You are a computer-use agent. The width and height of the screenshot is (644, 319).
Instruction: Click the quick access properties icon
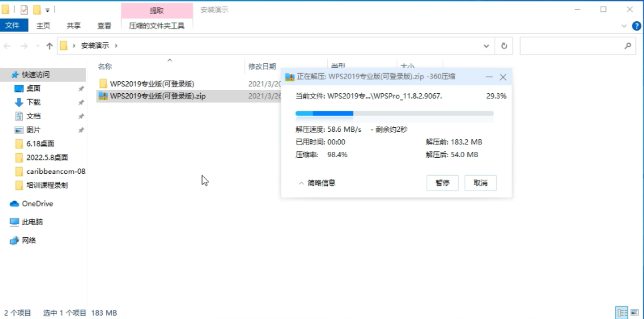(x=24, y=9)
